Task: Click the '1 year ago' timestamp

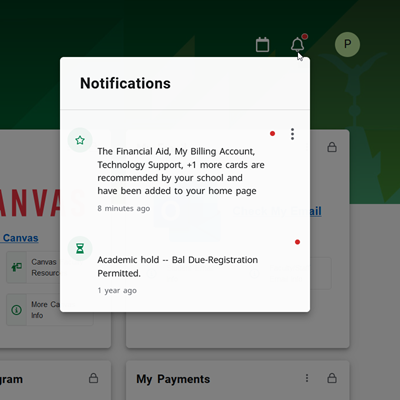Action: point(117,290)
